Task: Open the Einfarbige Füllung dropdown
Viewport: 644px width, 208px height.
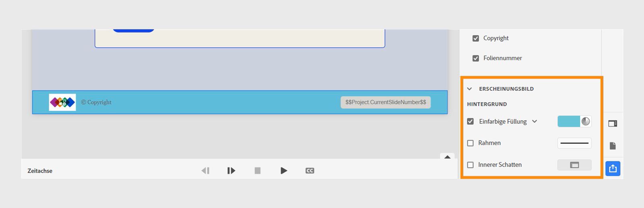Action: point(535,121)
